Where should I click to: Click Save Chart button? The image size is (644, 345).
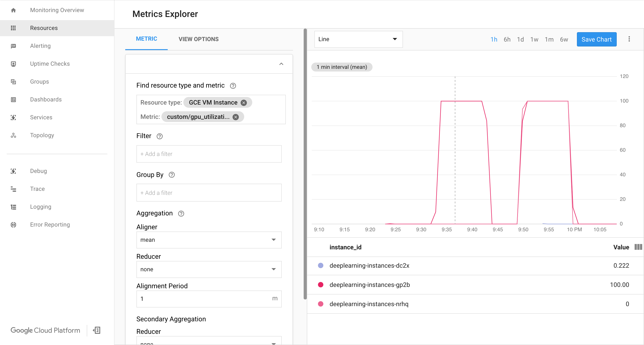pyautogui.click(x=596, y=39)
